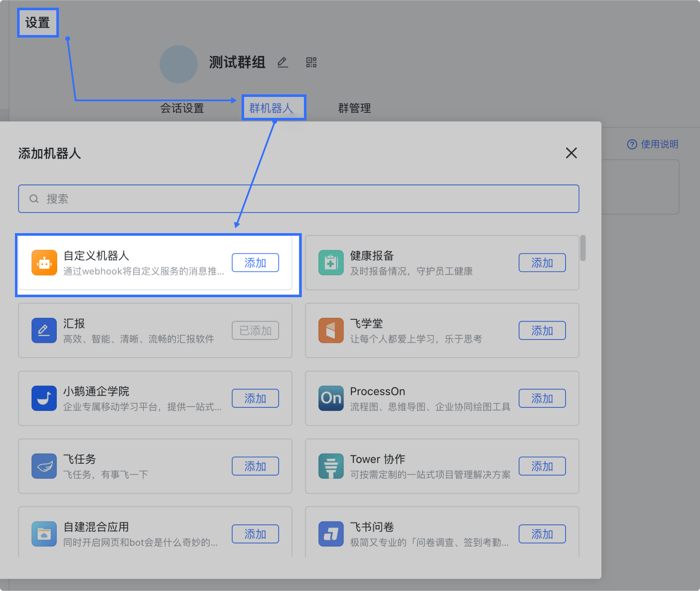
Task: Add the 飞任务 bot
Action: coord(255,466)
